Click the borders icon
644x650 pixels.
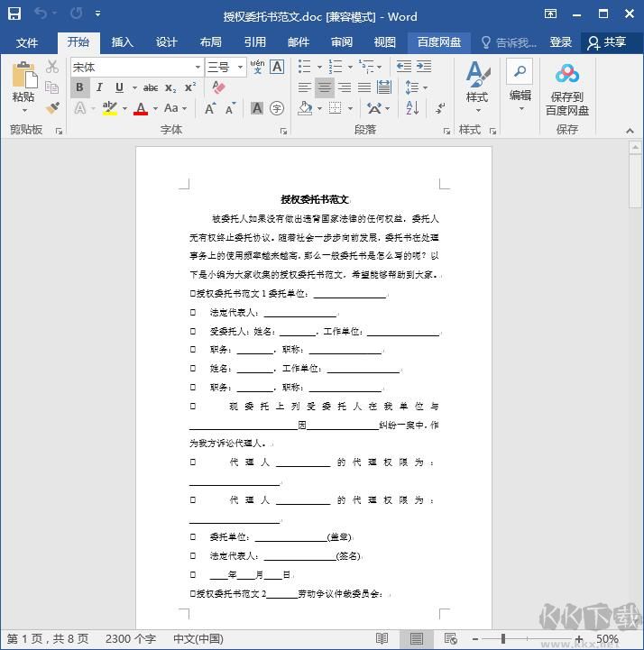335,108
